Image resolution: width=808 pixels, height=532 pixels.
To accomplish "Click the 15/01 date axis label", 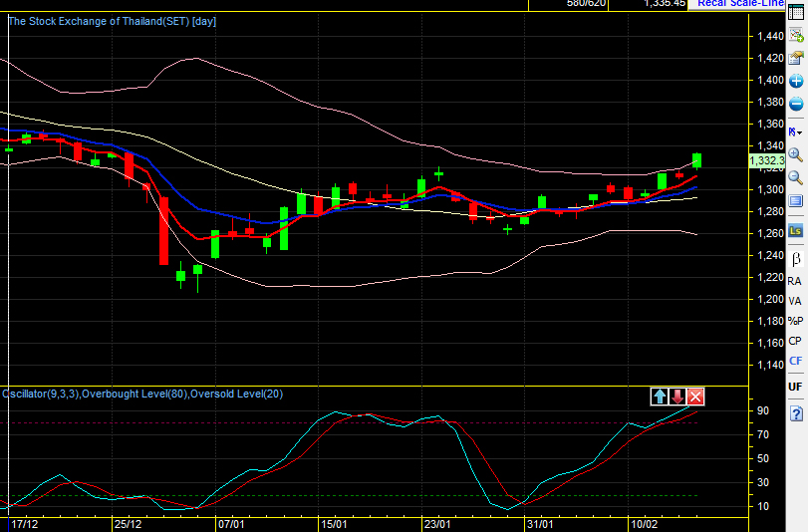I will tap(334, 524).
